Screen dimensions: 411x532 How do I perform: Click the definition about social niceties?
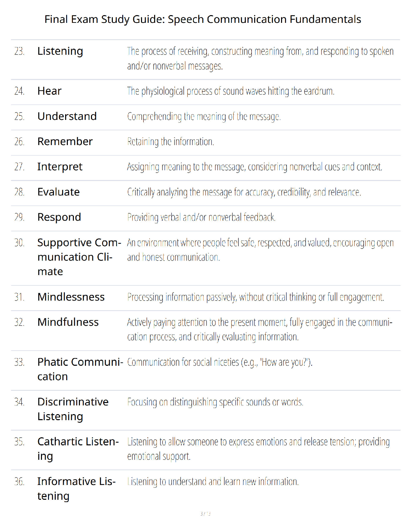(220, 362)
